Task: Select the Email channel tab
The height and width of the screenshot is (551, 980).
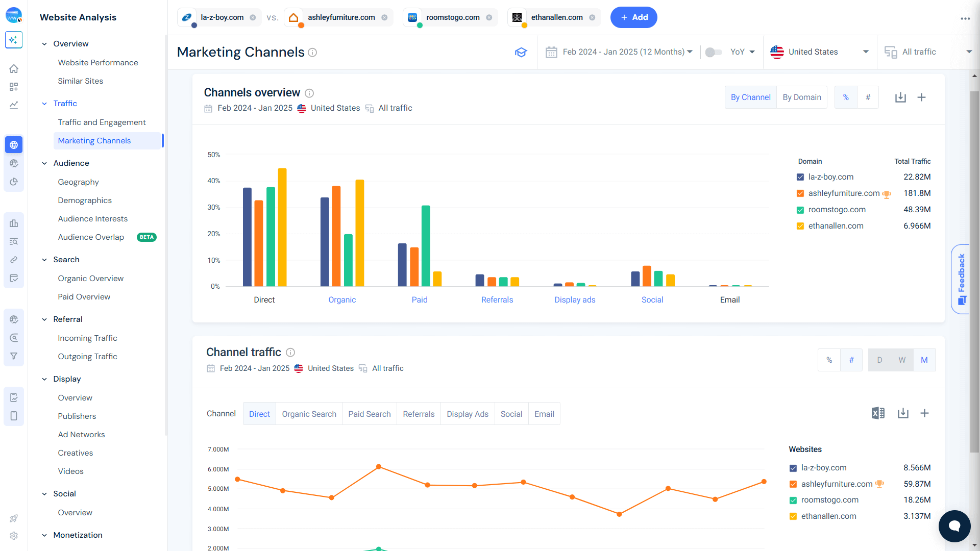Action: click(x=544, y=414)
